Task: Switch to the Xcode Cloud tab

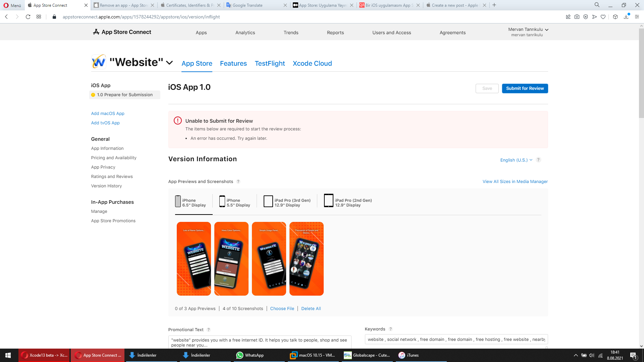Action: click(x=312, y=63)
